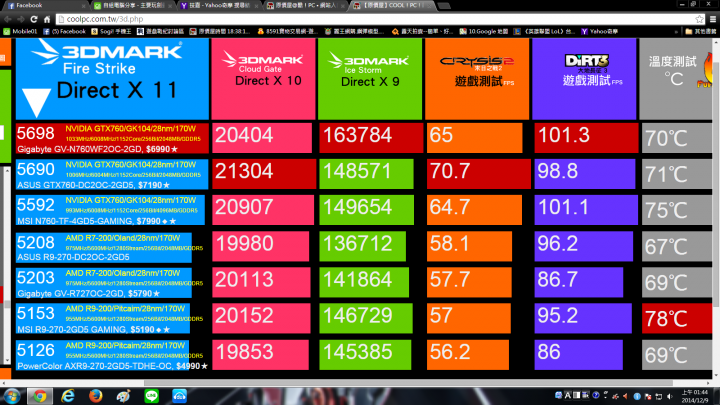Open the Yahoo bookmark in bookmarks bar
The image size is (720, 405).
click(600, 32)
